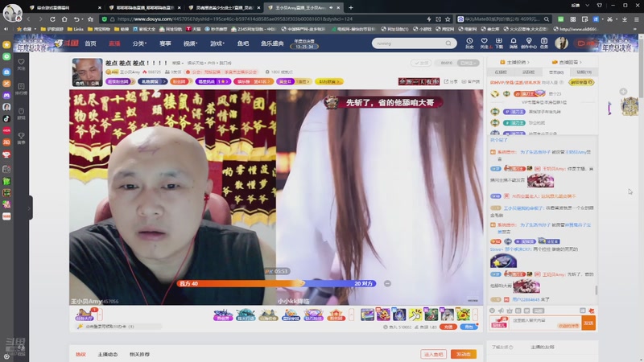Click the chat message input field

point(545,323)
